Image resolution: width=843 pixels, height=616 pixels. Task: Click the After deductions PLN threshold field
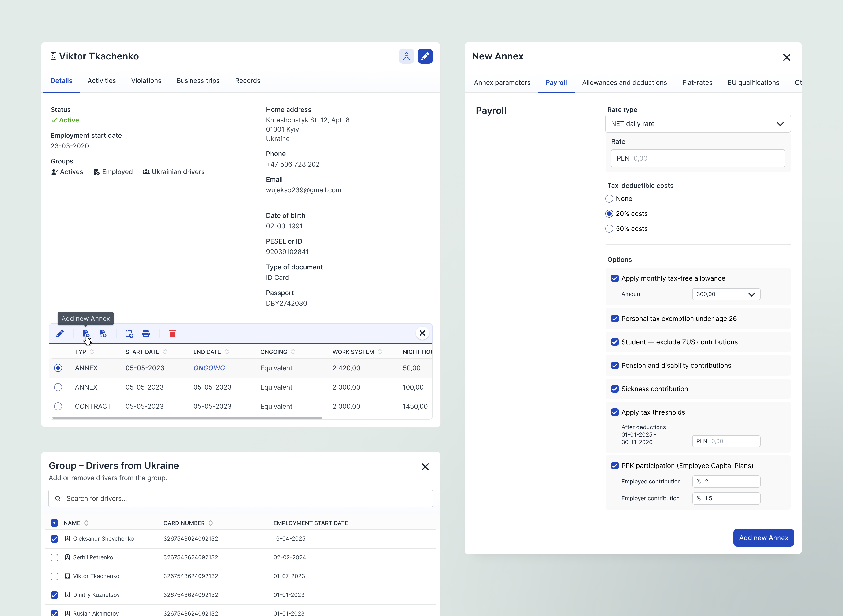pos(726,441)
